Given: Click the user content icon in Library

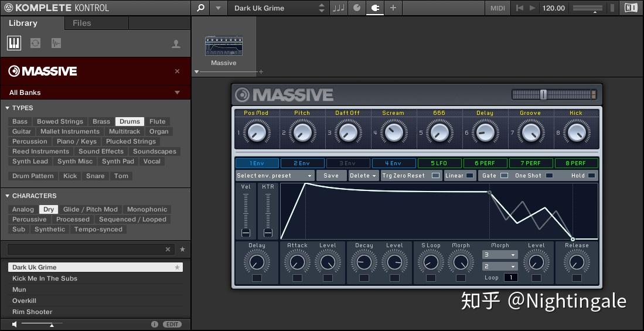Looking at the screenshot, I should pos(176,44).
